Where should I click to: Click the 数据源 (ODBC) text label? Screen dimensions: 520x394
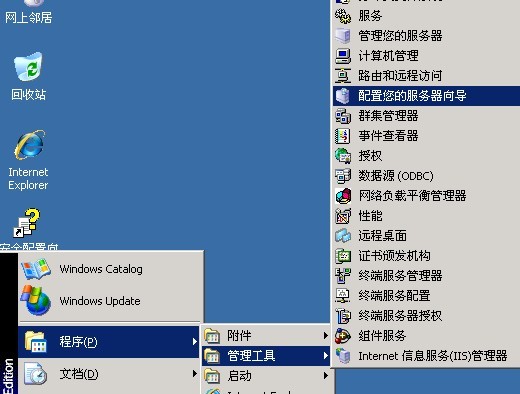tap(396, 176)
